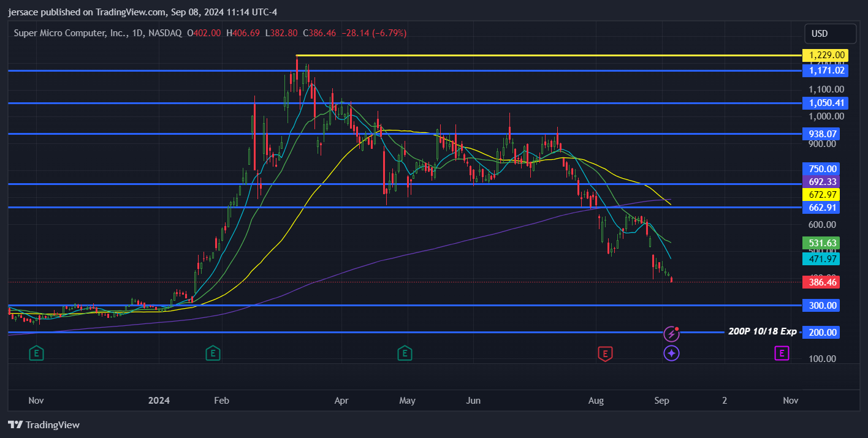Click the purple sparkle star event icon
This screenshot has height=438, width=868.
click(672, 353)
